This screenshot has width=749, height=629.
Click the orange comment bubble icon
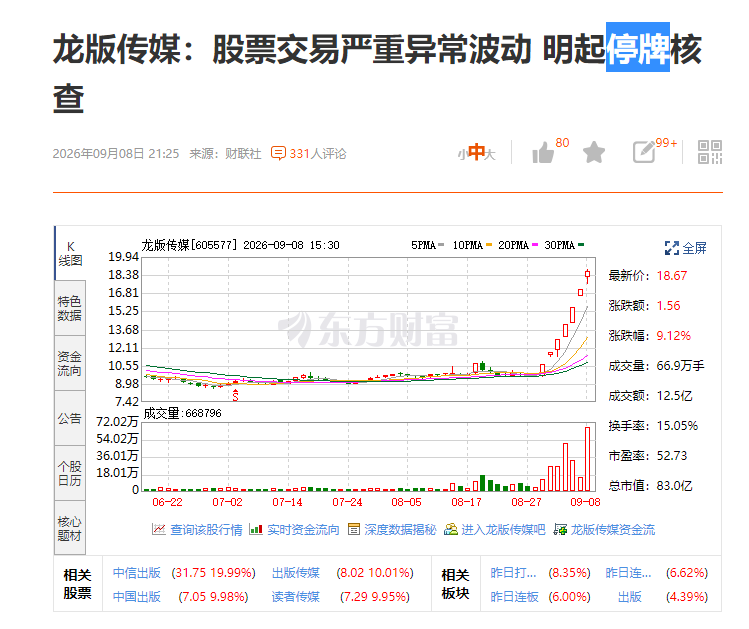pyautogui.click(x=278, y=153)
